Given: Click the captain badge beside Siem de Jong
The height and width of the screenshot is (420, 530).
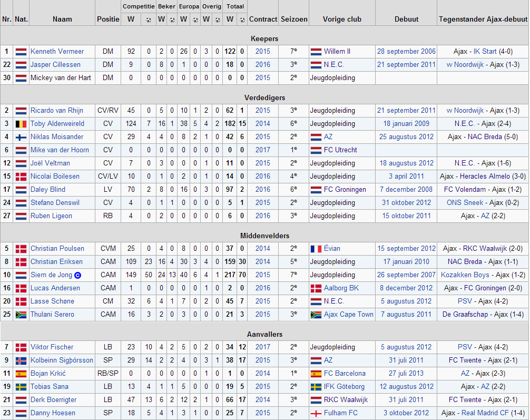Looking at the screenshot, I should coord(78,275).
